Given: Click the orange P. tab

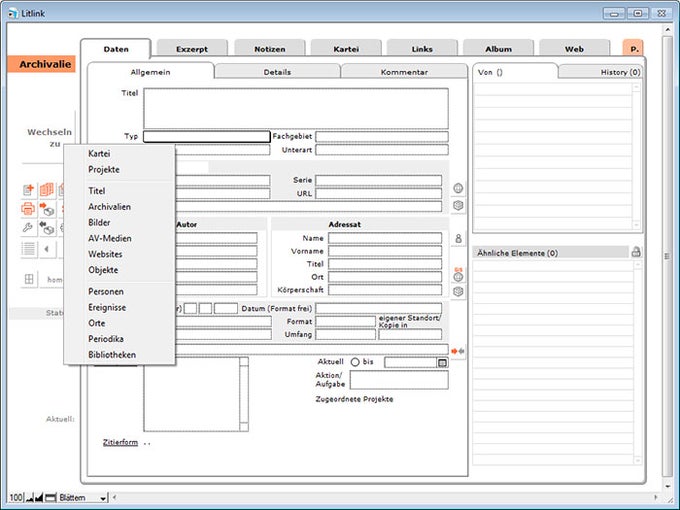Looking at the screenshot, I should point(634,49).
